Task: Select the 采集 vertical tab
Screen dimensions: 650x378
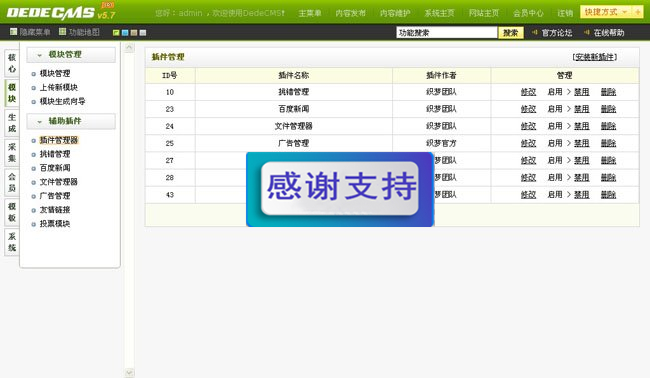Action: click(12, 153)
